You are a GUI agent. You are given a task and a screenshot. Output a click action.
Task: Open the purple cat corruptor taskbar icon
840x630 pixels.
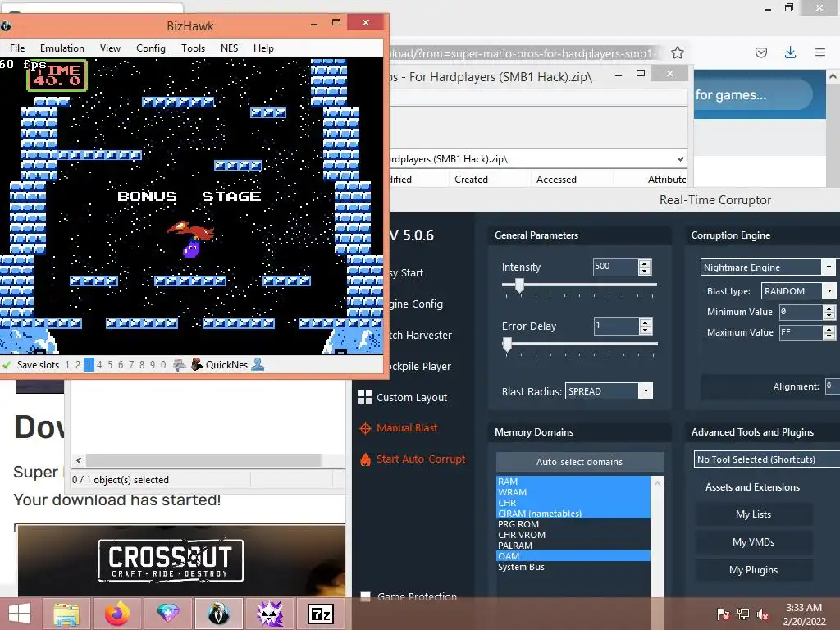(x=269, y=614)
